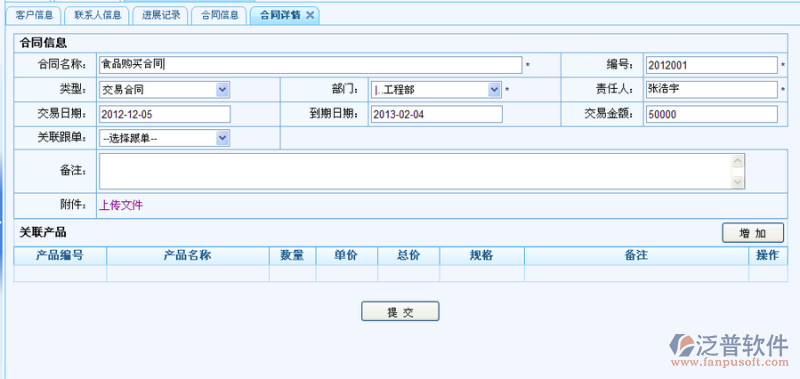Close the 合同详情 tab with X
The image size is (800, 379).
coord(309,15)
